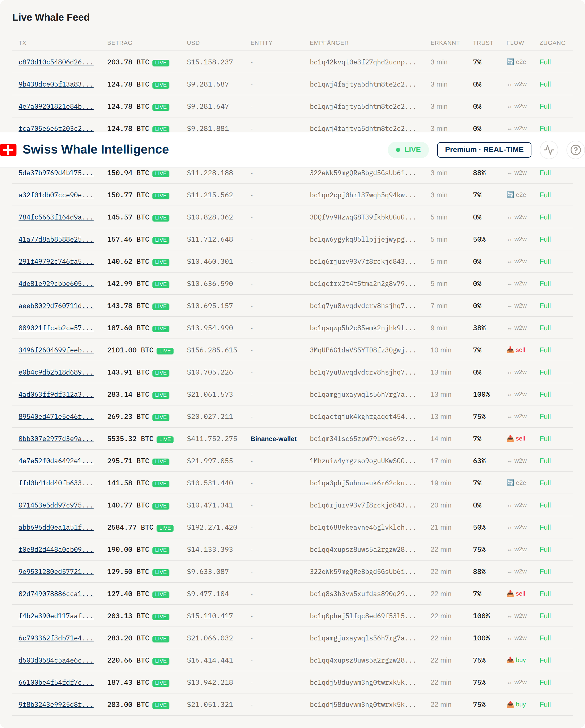The image size is (585, 728).
Task: Click the e2e flow icon on the first transaction
Action: pos(511,62)
